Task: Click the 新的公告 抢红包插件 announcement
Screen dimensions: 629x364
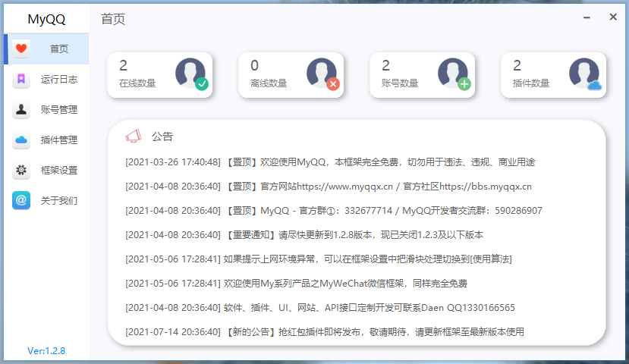Action: point(325,332)
